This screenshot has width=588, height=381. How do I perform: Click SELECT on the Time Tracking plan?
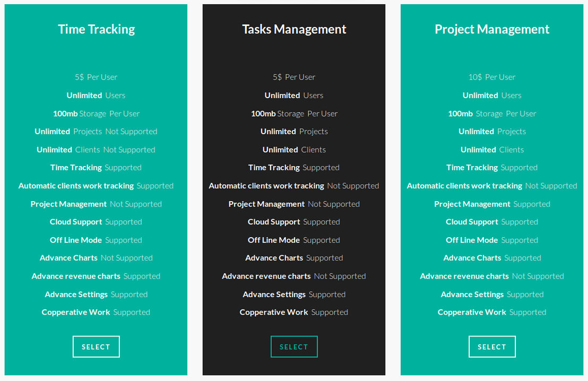click(96, 347)
